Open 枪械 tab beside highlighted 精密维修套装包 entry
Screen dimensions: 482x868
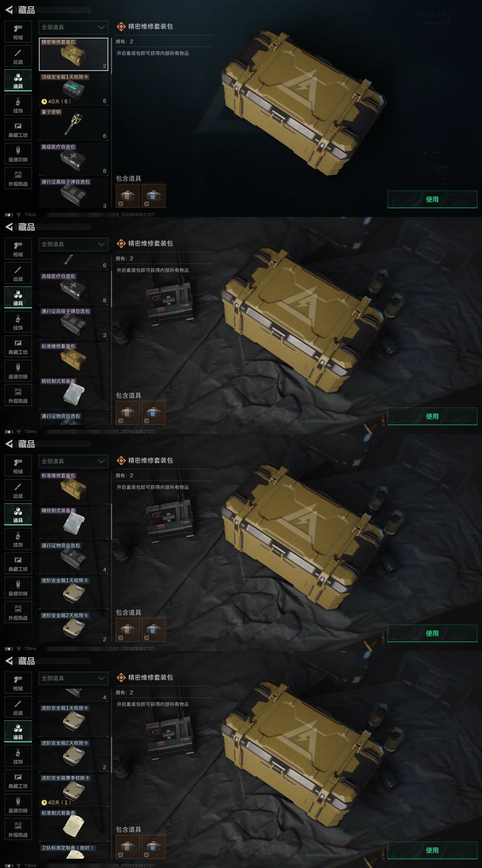(x=18, y=32)
